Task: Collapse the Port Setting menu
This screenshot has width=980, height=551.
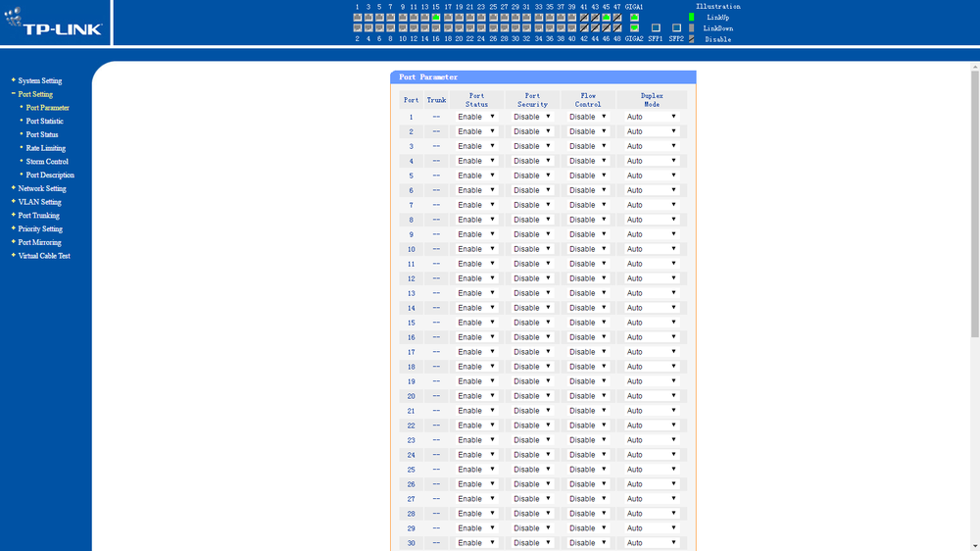Action: click(35, 95)
